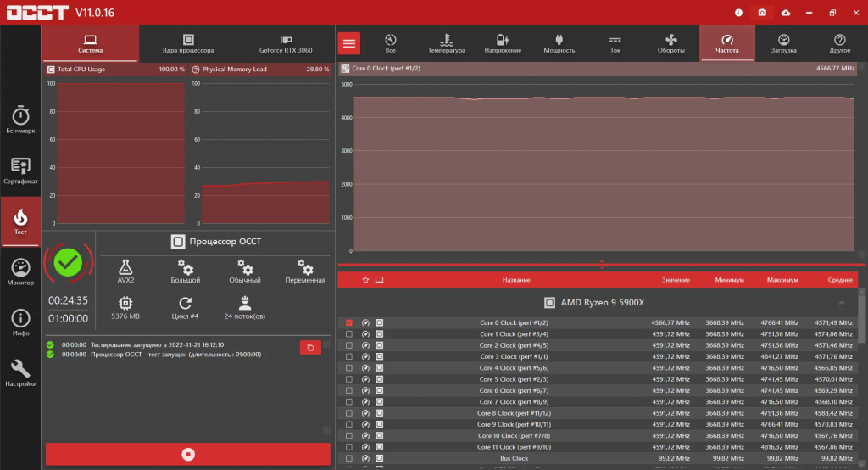The image size is (868, 470).
Task: Click gauge icon in Core 0 Clock row
Action: tap(365, 322)
